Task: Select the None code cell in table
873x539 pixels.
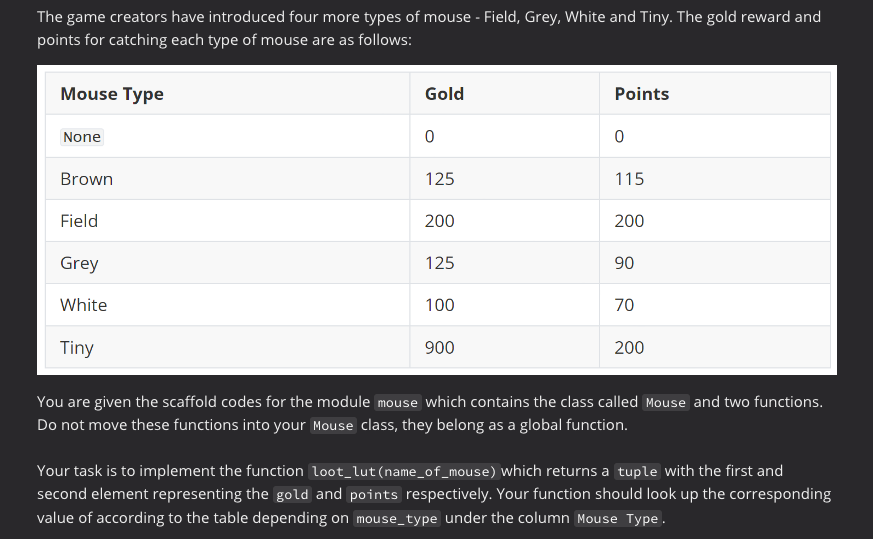Action: point(82,137)
